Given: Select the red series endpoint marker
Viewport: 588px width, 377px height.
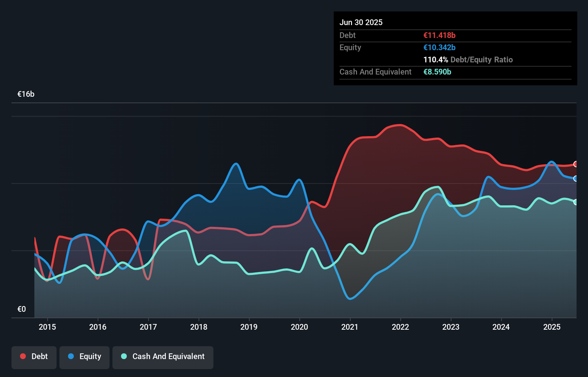Looking at the screenshot, I should pos(575,164).
